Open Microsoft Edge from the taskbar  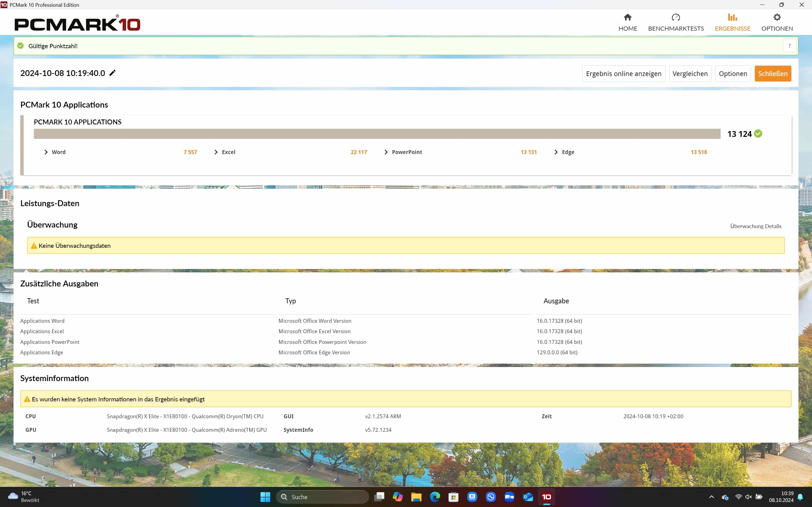pyautogui.click(x=435, y=497)
